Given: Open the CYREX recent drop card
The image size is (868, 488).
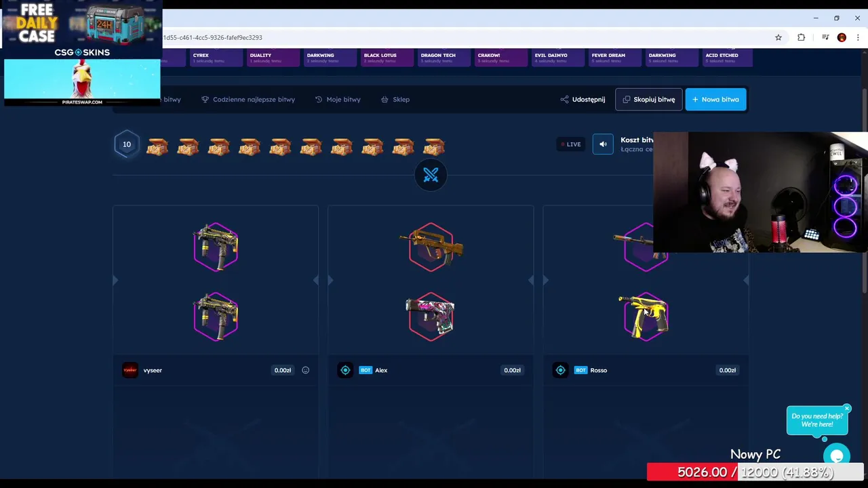Looking at the screenshot, I should tap(215, 58).
